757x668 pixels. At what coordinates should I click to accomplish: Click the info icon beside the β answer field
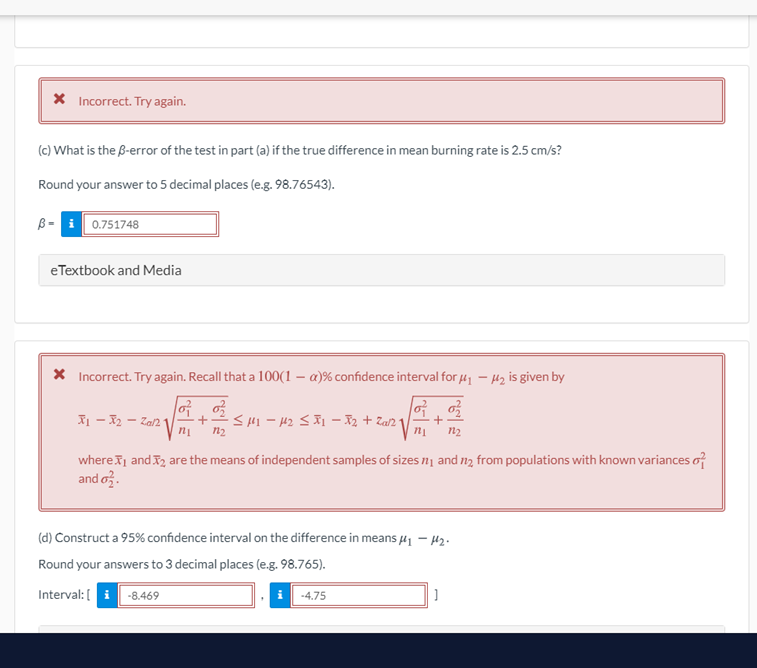pos(71,224)
